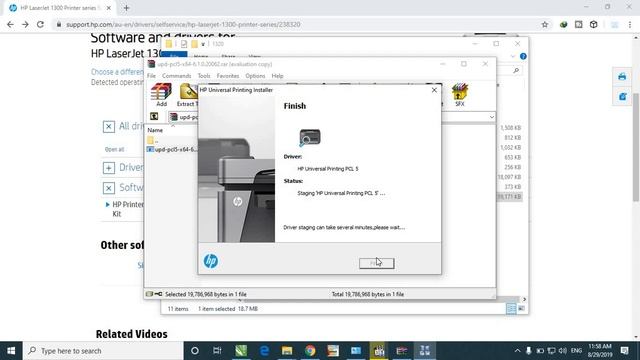Open the WinRAR Tools menu
Viewport: 640px width, 360px height.
[x=204, y=76]
